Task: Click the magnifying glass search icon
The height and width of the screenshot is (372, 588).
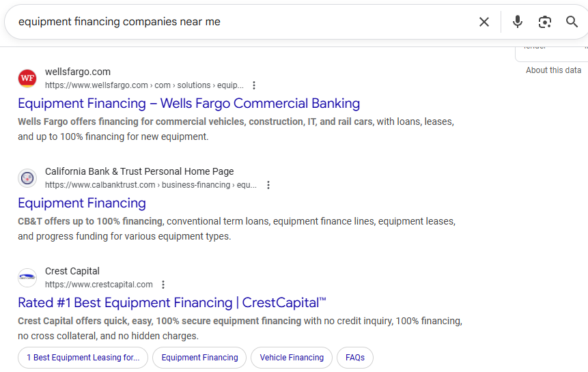Action: point(572,22)
